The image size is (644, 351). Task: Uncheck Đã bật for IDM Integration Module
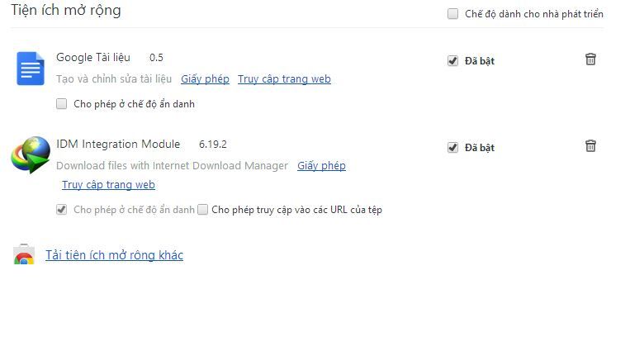click(x=452, y=148)
